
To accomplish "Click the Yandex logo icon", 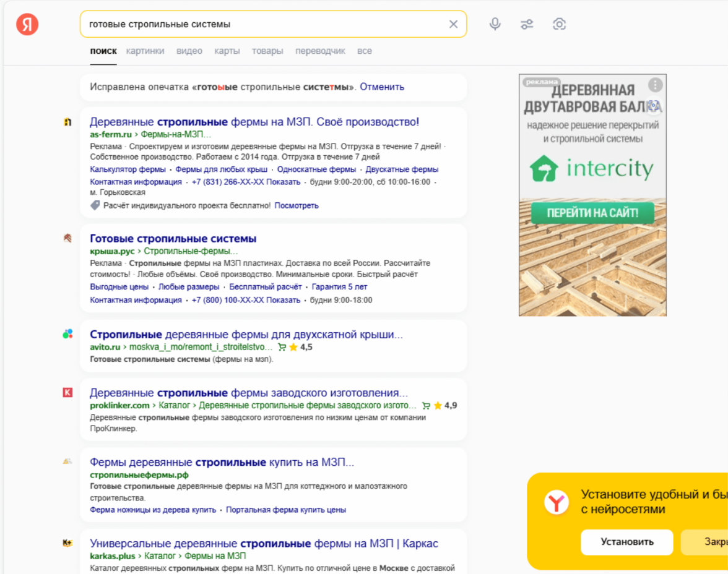I will (27, 24).
